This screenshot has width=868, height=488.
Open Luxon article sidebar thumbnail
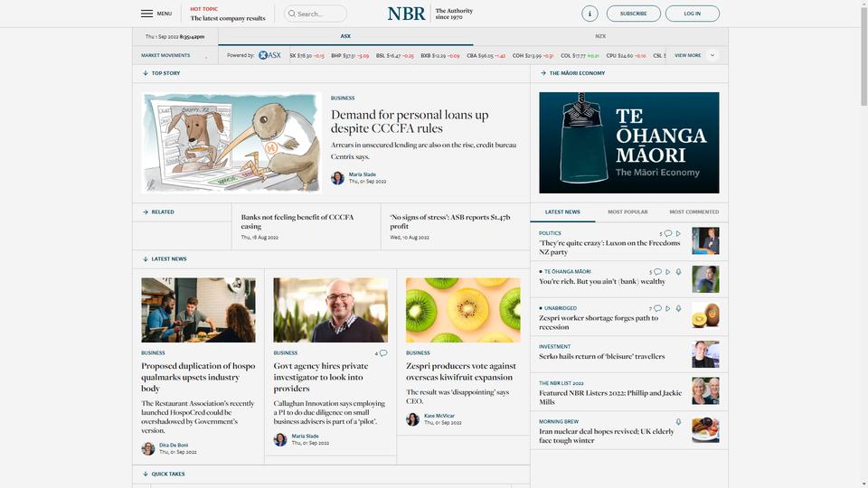click(x=705, y=240)
